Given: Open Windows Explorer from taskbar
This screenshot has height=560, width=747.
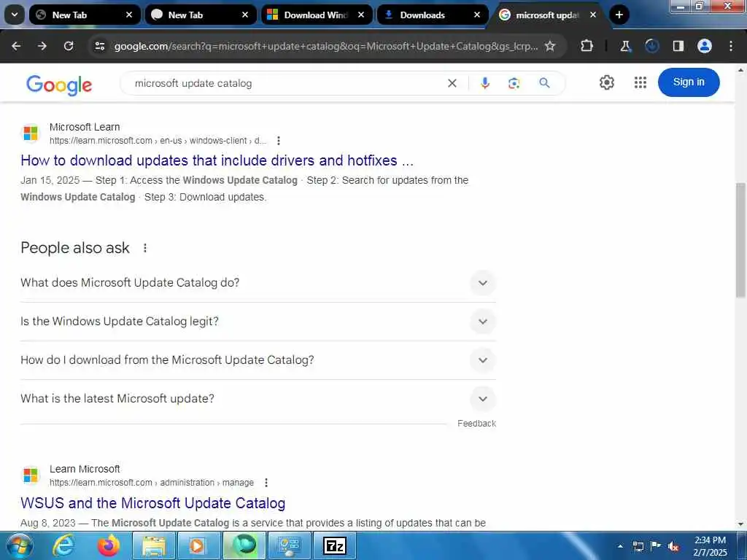Looking at the screenshot, I should tap(153, 545).
